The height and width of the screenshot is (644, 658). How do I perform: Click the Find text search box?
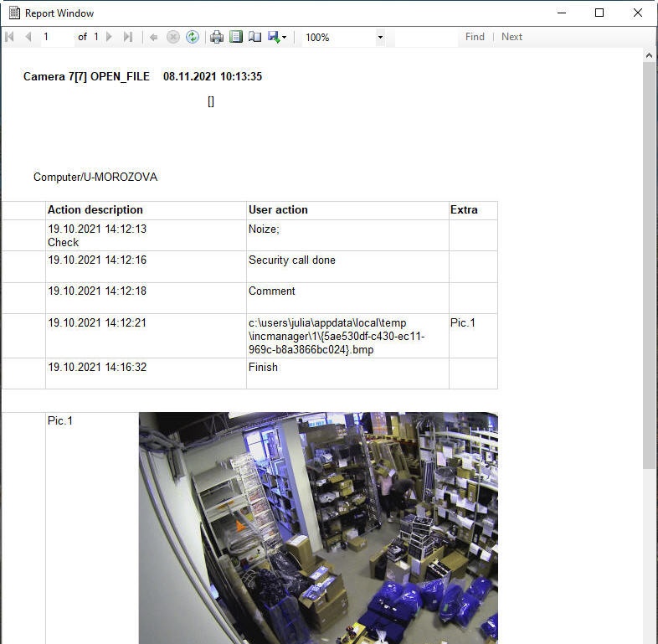425,37
